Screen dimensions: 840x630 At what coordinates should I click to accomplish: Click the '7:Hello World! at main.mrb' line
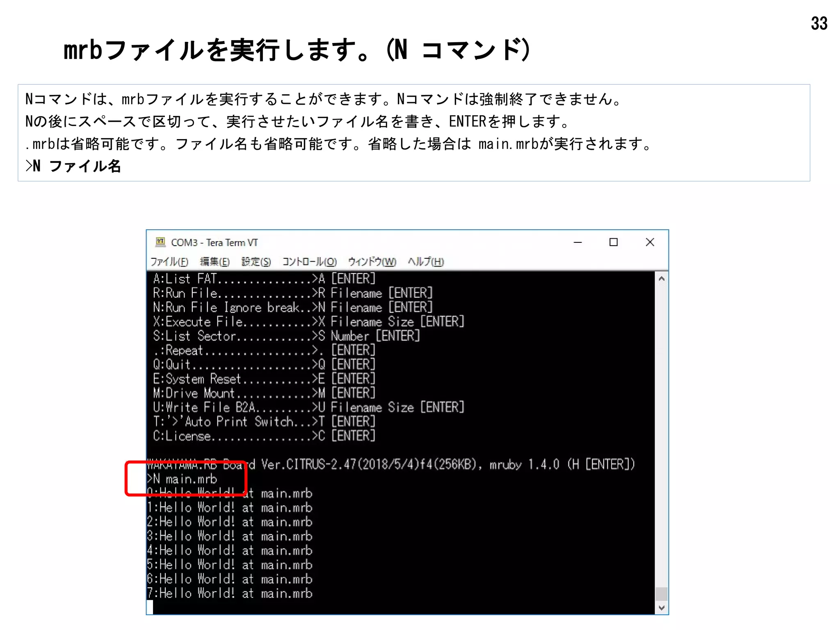point(230,593)
